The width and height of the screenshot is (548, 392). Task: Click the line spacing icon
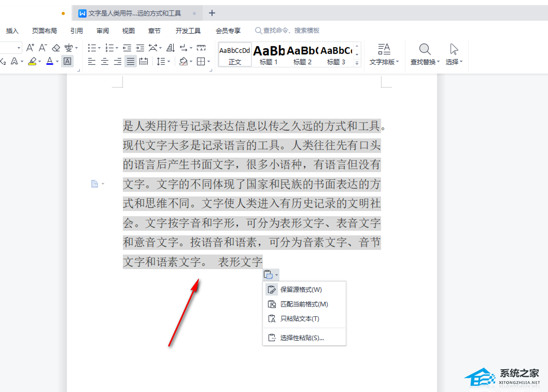pos(161,62)
